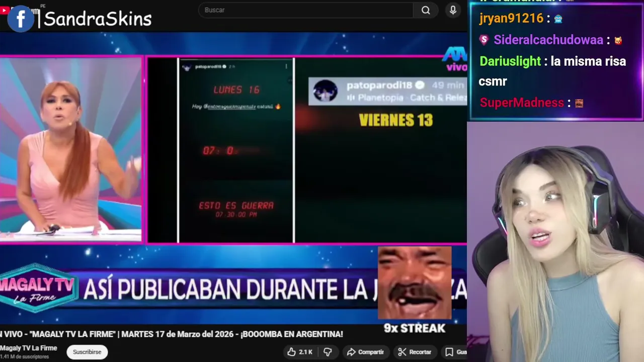The height and width of the screenshot is (362, 644).
Task: Click chat username Dariuslight
Action: tap(510, 61)
